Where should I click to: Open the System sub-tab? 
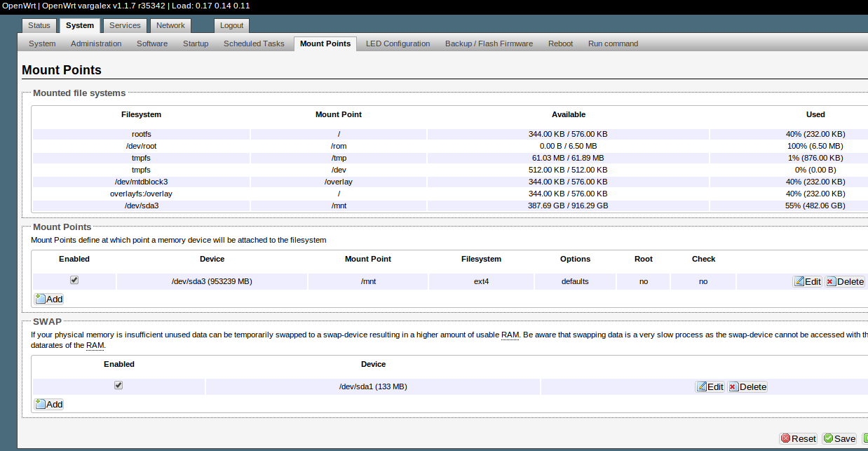click(x=42, y=43)
